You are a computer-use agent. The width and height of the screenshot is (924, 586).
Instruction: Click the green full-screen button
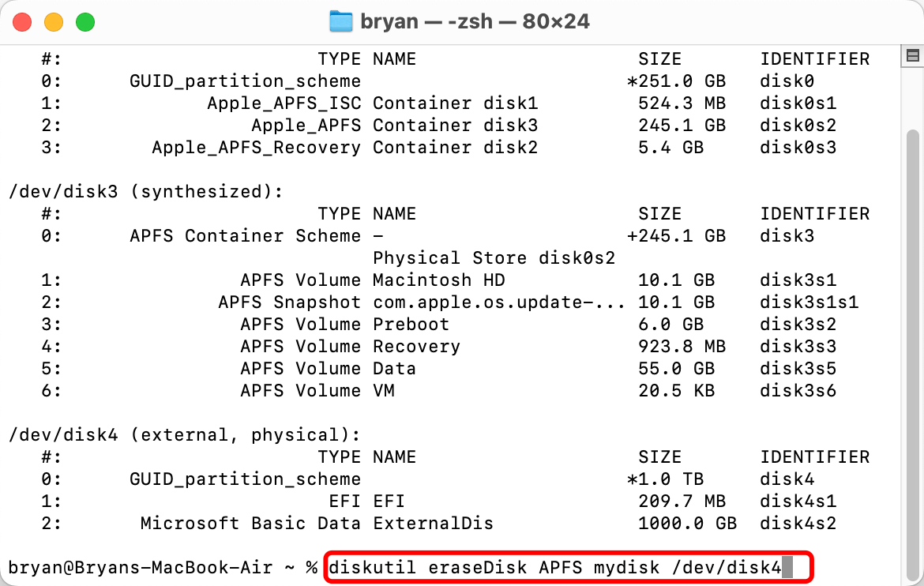pyautogui.click(x=85, y=22)
